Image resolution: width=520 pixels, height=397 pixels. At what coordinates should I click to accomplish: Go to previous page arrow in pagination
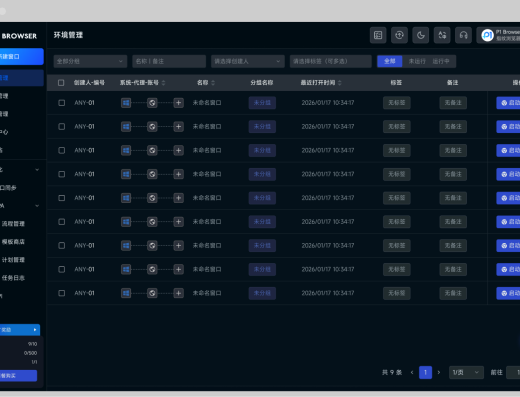click(412, 372)
